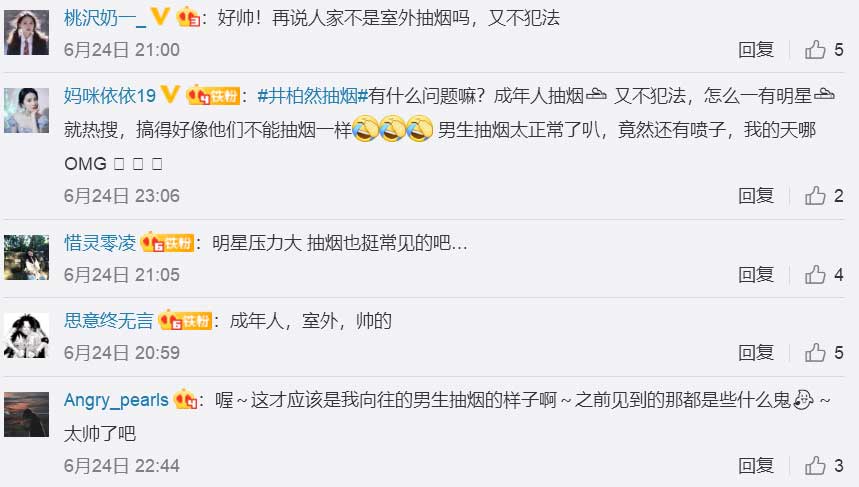
Task: Click 回复 under 思意终无言's comment
Action: [x=756, y=352]
